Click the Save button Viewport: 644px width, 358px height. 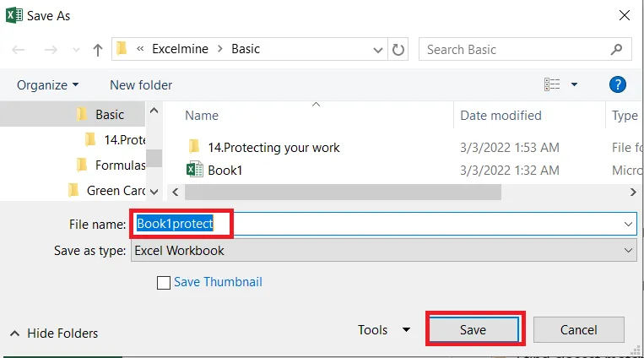[x=475, y=329]
